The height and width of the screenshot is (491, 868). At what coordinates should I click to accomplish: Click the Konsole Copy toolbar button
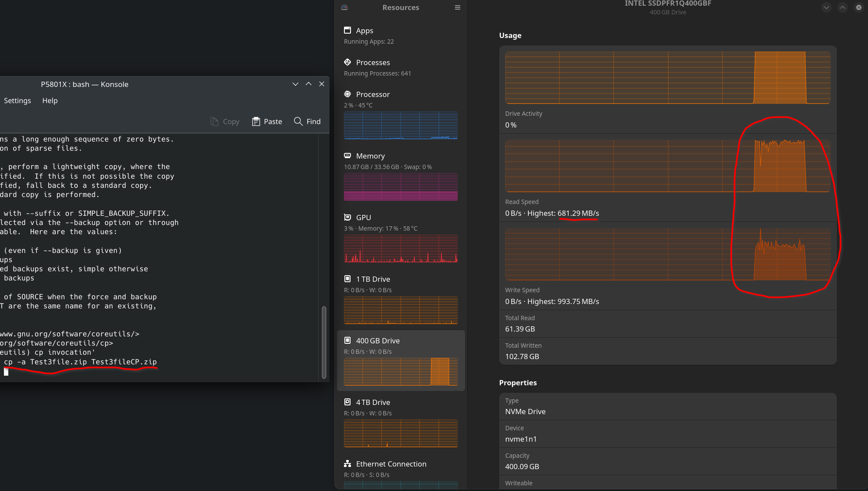pos(225,121)
